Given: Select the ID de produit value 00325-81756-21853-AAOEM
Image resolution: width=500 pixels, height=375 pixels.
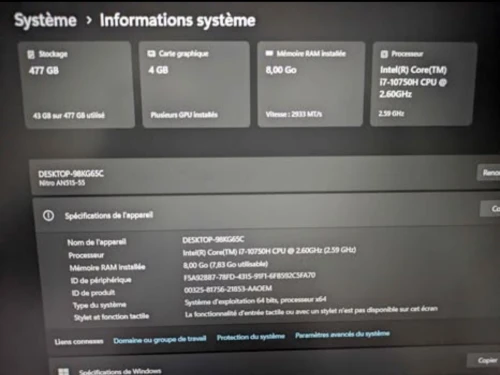Looking at the screenshot, I should point(228,289).
